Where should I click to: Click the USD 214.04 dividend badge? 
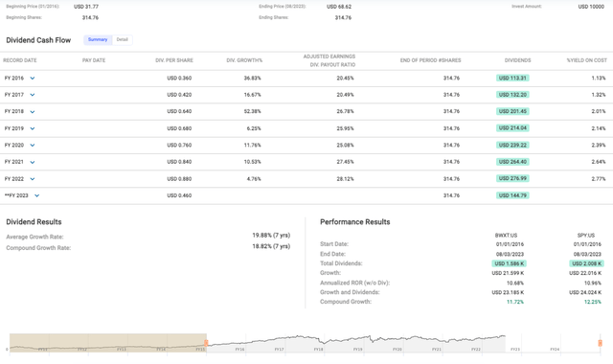pos(512,128)
